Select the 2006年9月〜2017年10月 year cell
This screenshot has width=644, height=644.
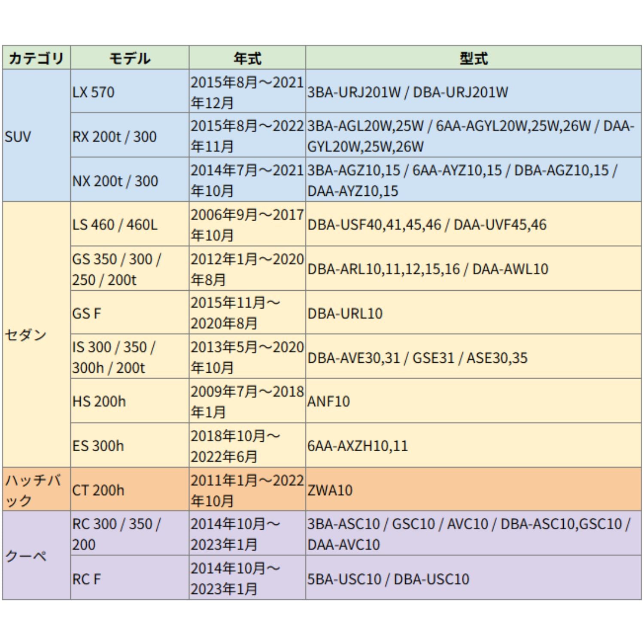pos(247,224)
